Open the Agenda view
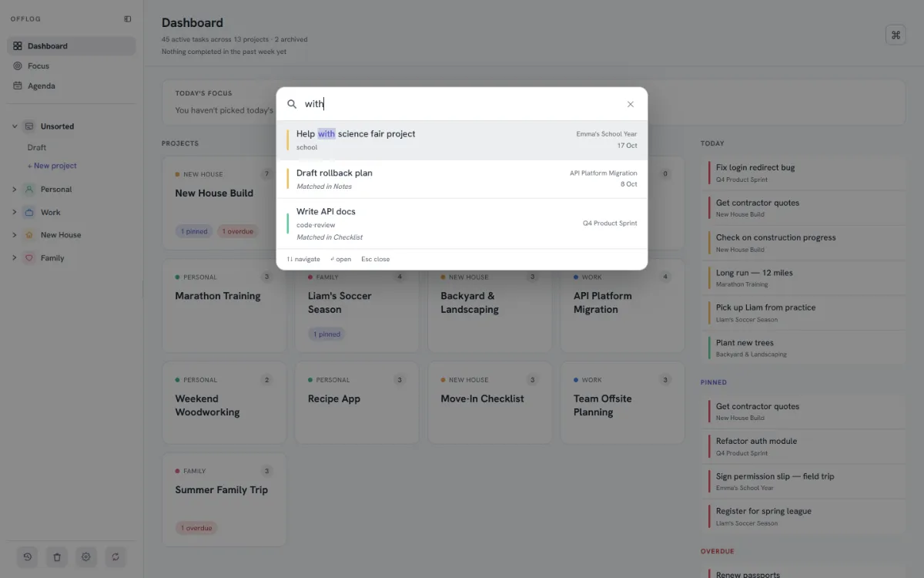 [x=72, y=86]
